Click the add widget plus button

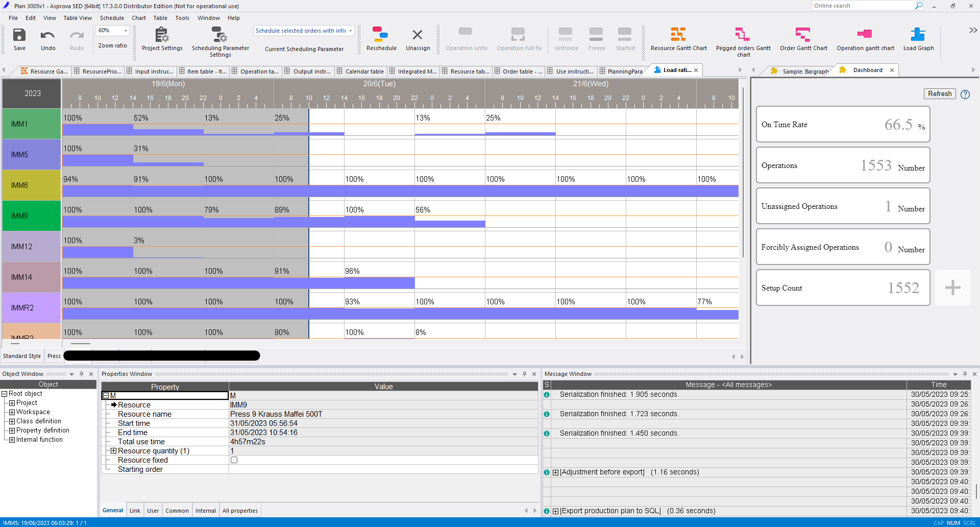pos(952,288)
